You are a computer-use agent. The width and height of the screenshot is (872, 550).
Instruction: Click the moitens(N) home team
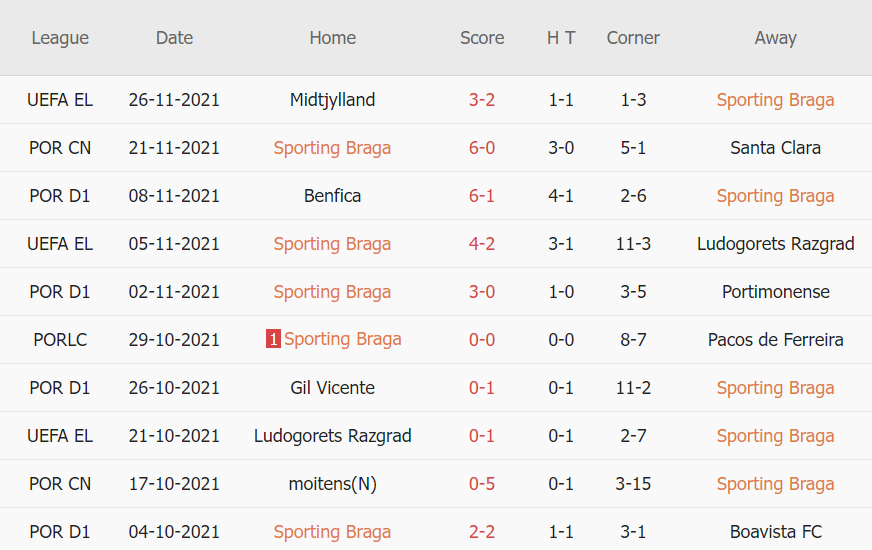[332, 484]
